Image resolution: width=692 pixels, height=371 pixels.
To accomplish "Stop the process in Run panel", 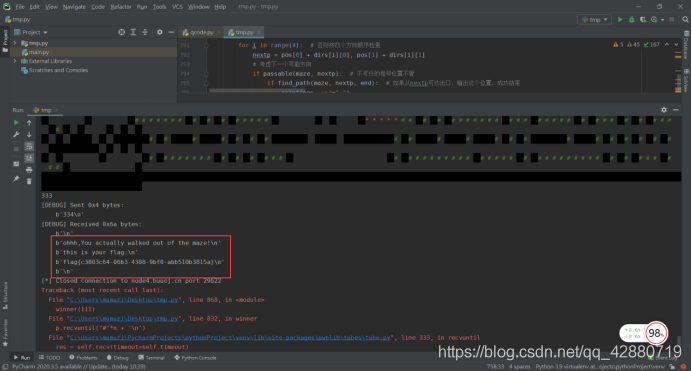I will [x=16, y=149].
